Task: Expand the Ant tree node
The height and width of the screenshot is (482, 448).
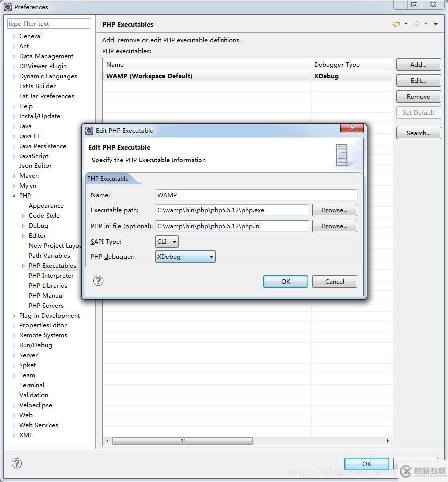Action: click(x=14, y=46)
